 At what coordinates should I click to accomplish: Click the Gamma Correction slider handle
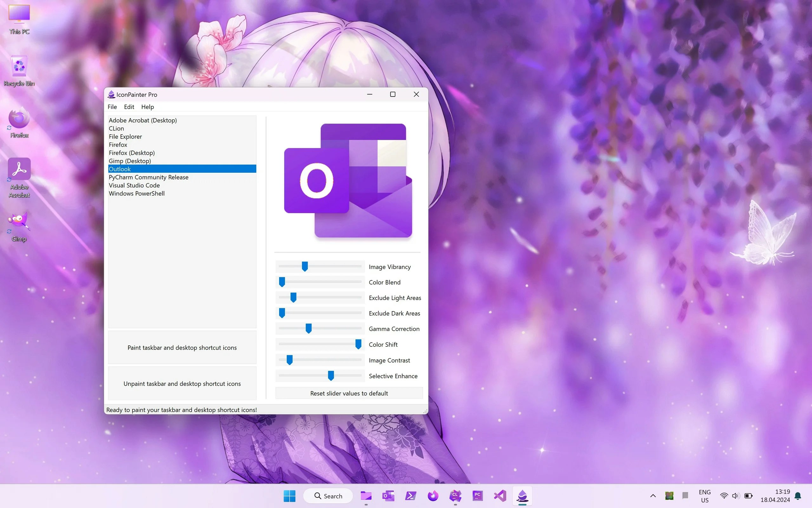point(309,328)
